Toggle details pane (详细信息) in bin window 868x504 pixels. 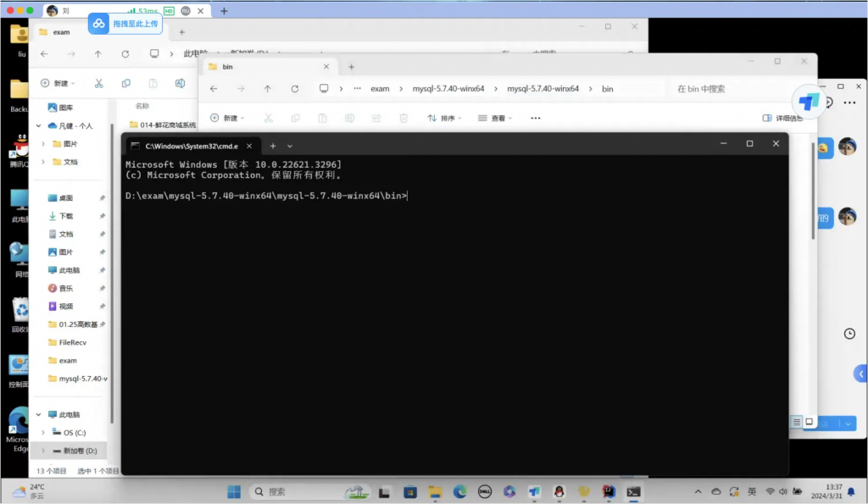tap(782, 119)
